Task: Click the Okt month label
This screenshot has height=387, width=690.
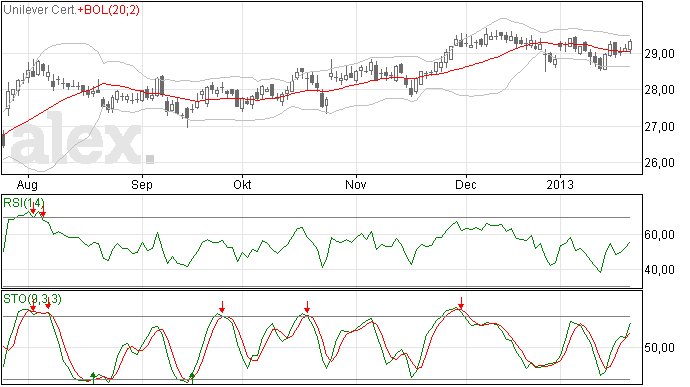Action: [x=242, y=184]
